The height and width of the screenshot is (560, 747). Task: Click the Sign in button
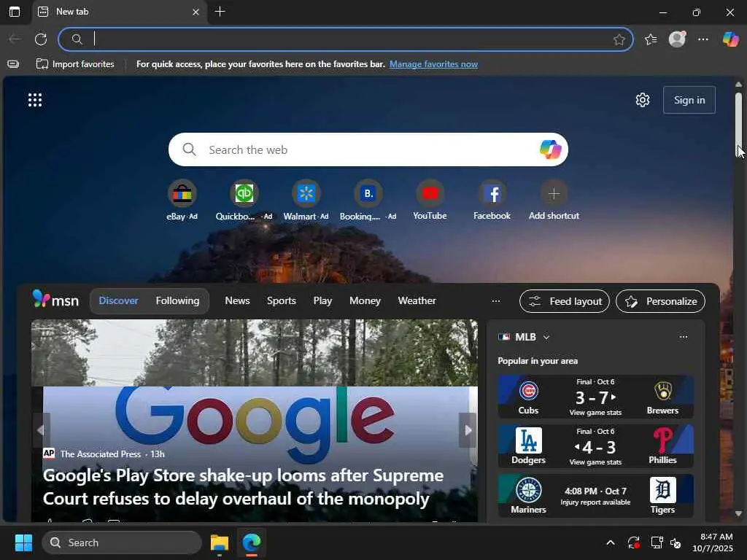pyautogui.click(x=689, y=100)
